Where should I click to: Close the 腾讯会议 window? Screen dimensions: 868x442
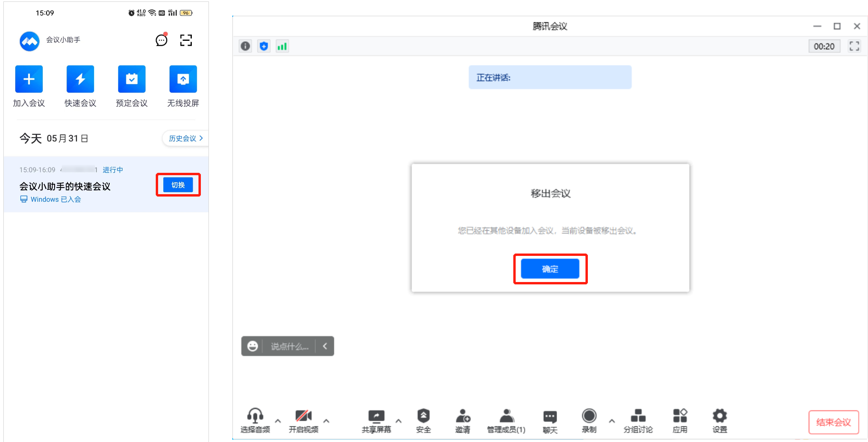[857, 26]
